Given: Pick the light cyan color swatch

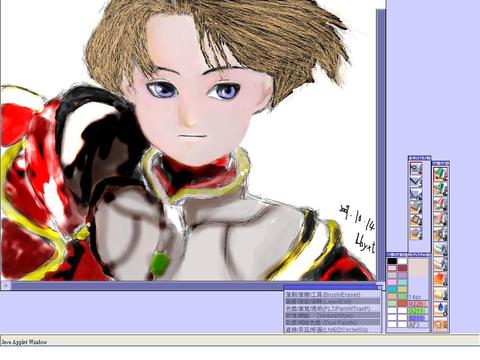Looking at the screenshot, I should [x=402, y=282].
